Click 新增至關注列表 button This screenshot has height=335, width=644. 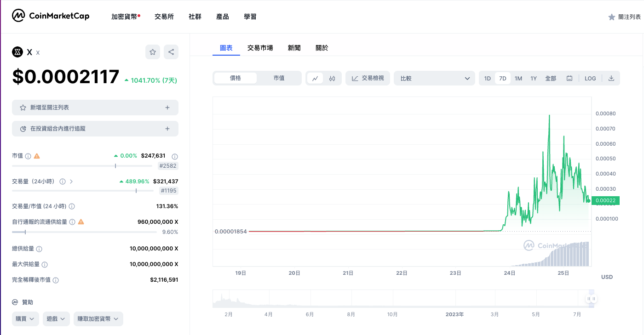(95, 108)
